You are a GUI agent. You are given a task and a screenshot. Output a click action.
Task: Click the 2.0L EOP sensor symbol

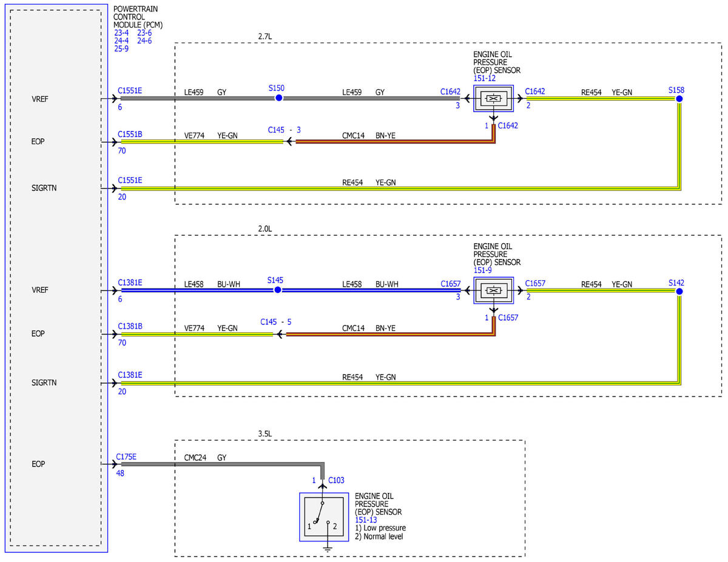point(494,290)
